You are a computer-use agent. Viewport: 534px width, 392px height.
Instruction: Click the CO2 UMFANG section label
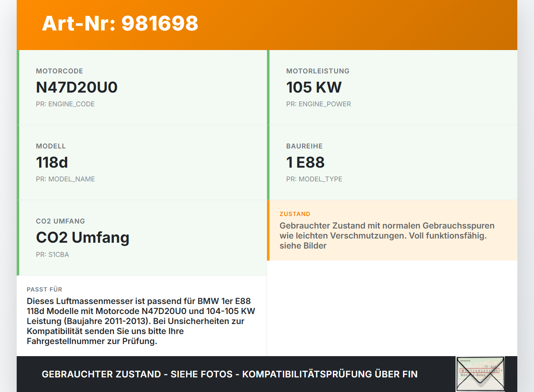[x=60, y=221]
